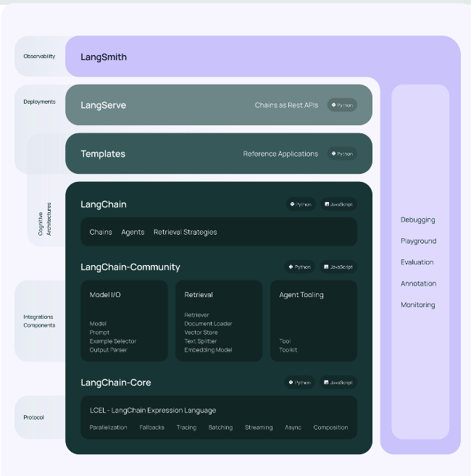Click the JavaScript badge next to LangChain-Community
Image resolution: width=471 pixels, height=476 pixels.
point(338,267)
